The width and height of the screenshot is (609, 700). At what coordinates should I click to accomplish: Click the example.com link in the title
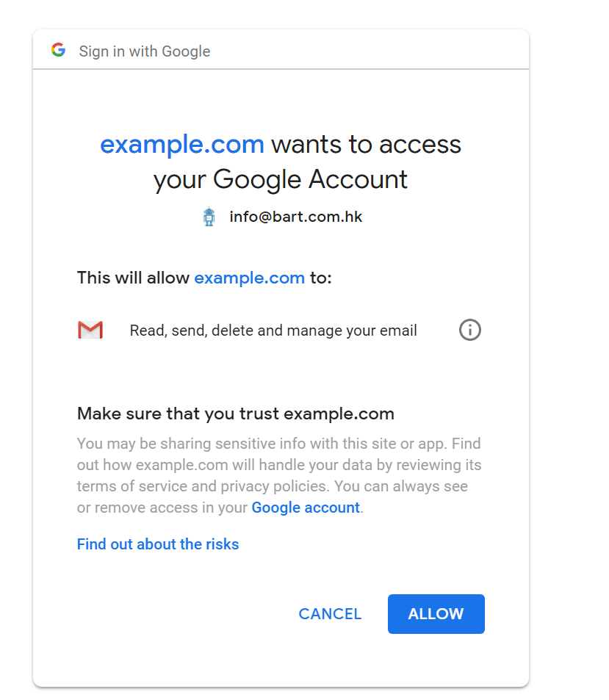(x=182, y=145)
